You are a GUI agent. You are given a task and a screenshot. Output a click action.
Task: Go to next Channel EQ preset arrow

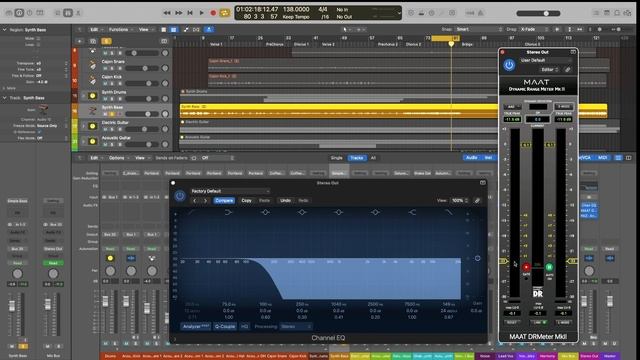(205, 200)
